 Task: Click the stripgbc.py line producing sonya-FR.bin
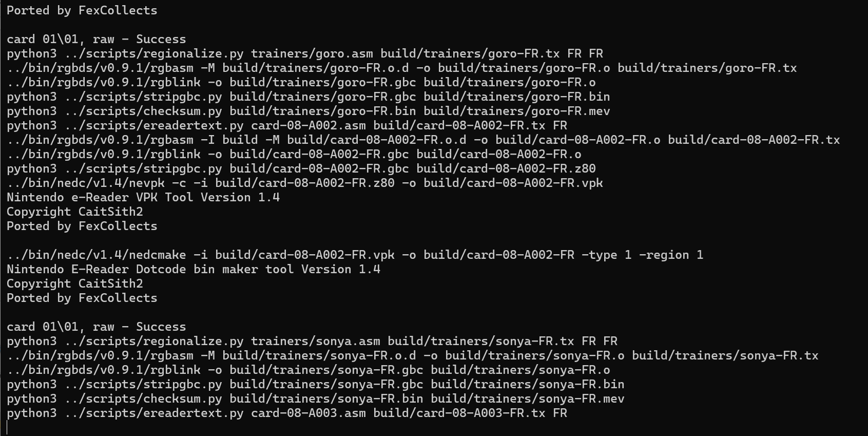pos(316,385)
